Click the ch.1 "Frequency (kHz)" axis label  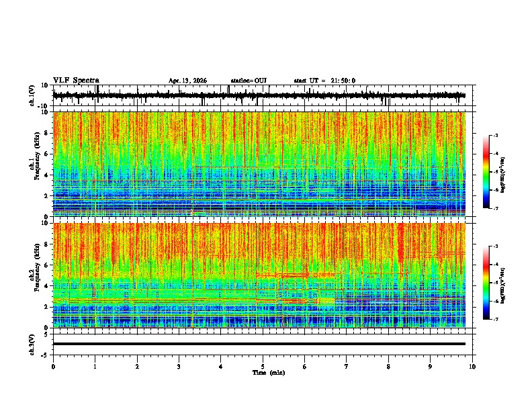coord(36,156)
